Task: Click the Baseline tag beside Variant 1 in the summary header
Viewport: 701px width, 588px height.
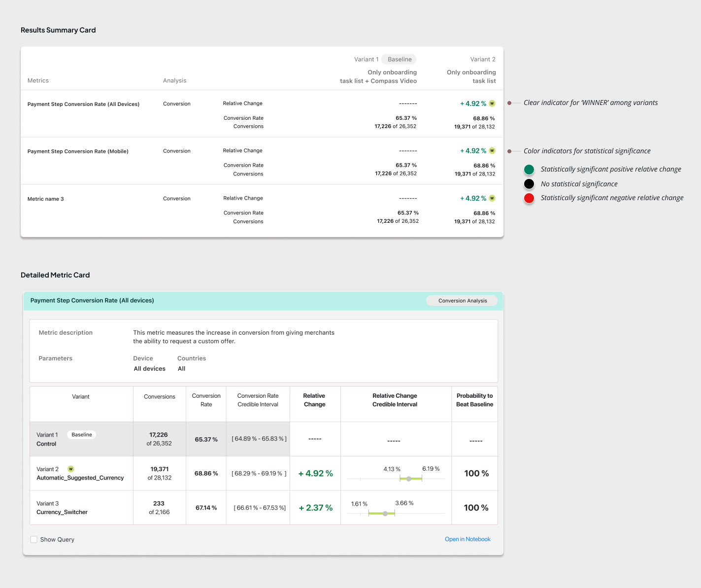Action: 400,59
